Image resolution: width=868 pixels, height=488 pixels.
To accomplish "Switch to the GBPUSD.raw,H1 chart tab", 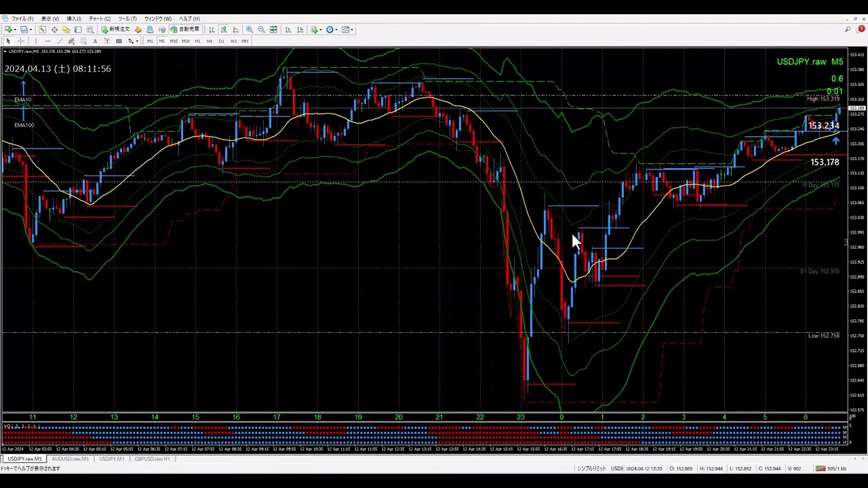I will click(152, 459).
